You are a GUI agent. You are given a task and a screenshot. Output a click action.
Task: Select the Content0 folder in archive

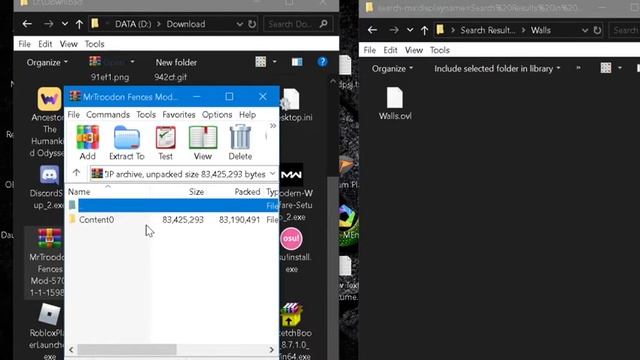[x=96, y=220]
